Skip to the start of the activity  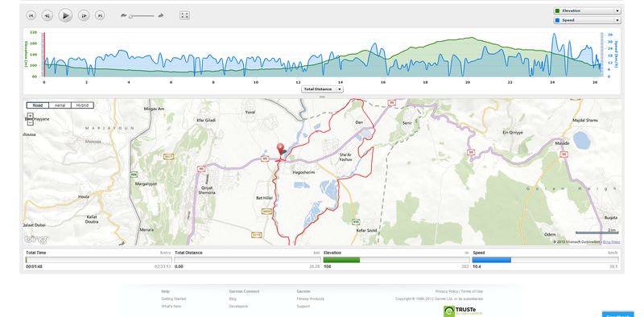pos(31,15)
